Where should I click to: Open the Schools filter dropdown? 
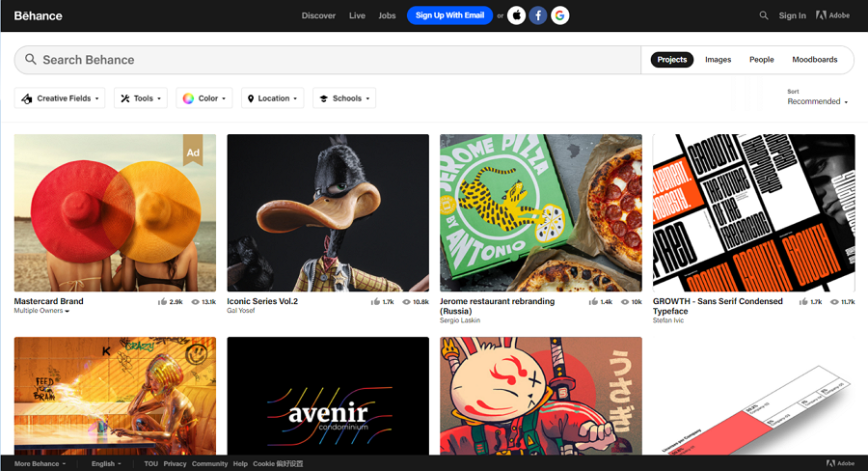343,98
